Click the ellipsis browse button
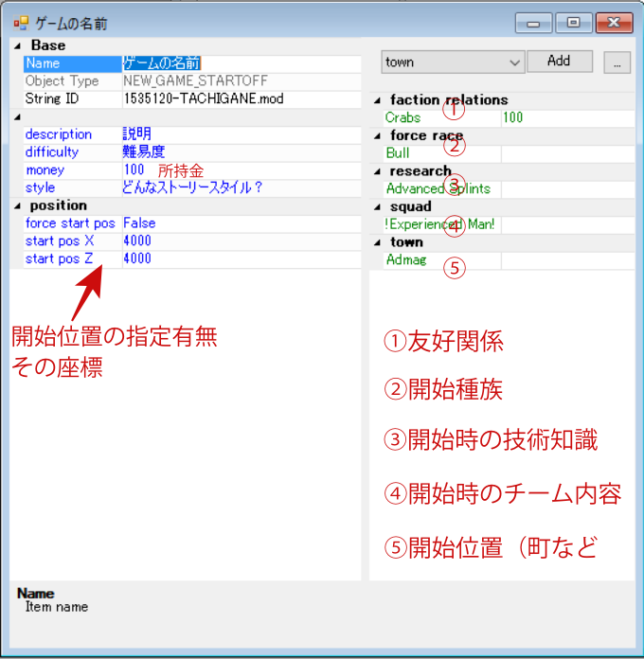The image size is (644, 659). pyautogui.click(x=617, y=62)
